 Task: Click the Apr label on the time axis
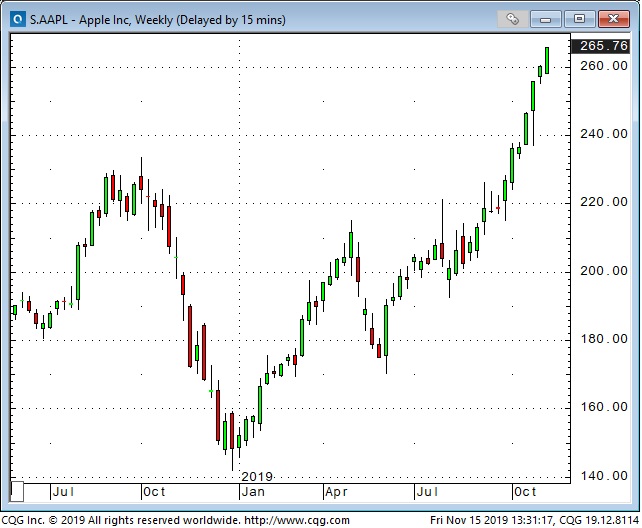coord(336,492)
